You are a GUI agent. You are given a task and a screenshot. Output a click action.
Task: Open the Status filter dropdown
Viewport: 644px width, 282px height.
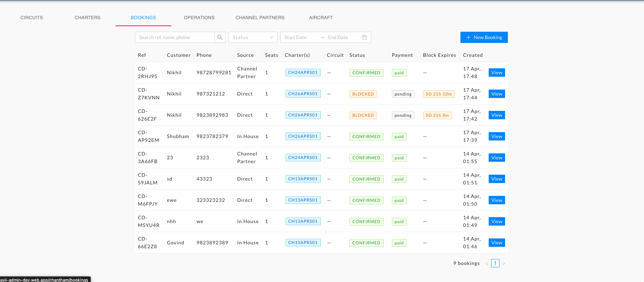point(253,37)
